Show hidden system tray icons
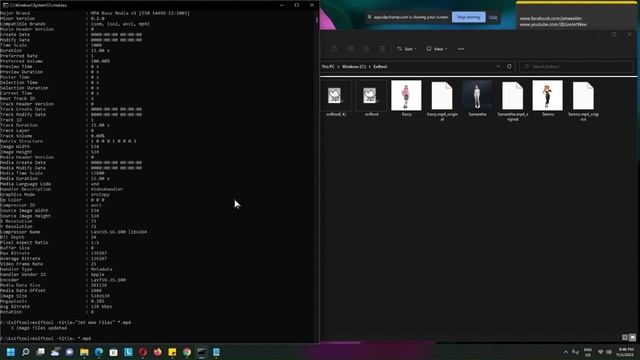This screenshot has height=360, width=640. tap(566, 352)
